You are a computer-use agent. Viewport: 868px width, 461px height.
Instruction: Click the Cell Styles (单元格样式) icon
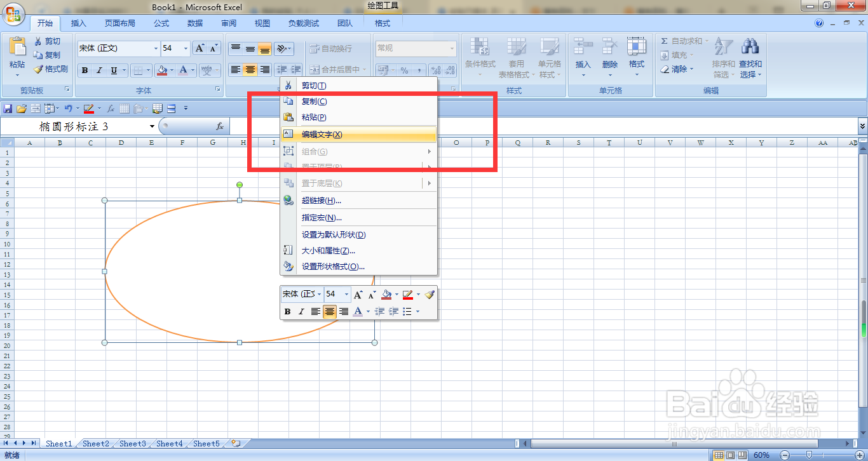(x=550, y=47)
